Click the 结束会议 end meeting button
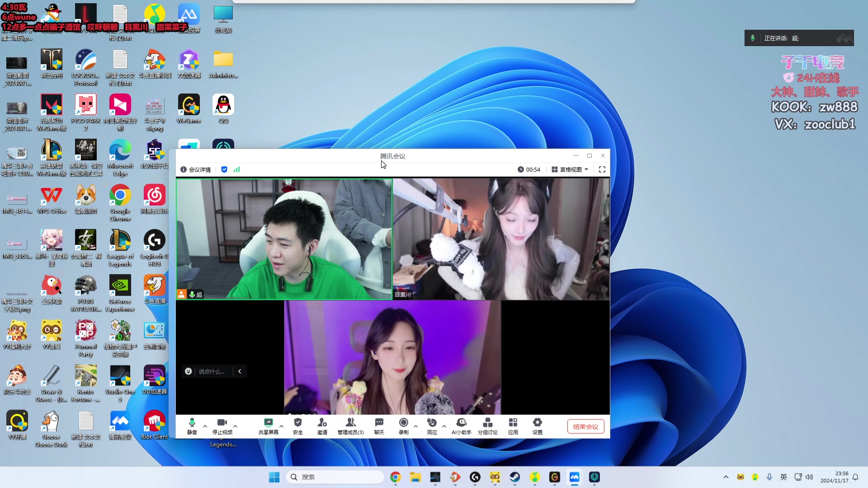Image resolution: width=868 pixels, height=488 pixels. pyautogui.click(x=585, y=427)
